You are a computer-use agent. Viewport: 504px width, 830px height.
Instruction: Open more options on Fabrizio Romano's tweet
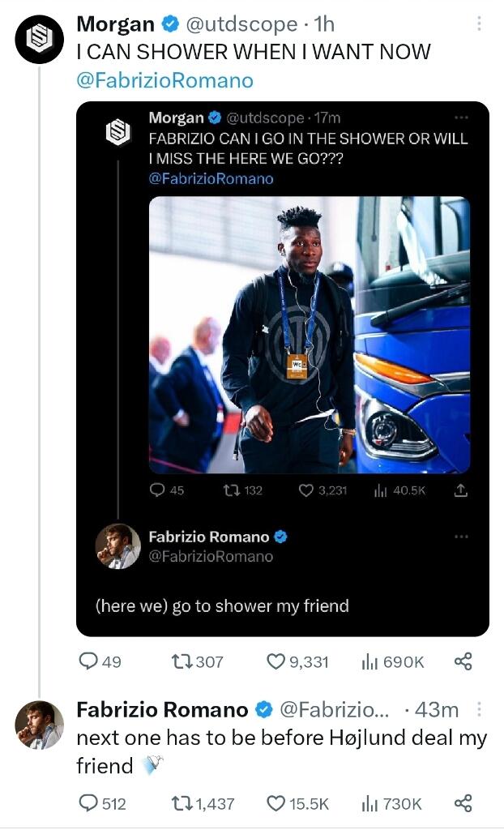point(478,710)
